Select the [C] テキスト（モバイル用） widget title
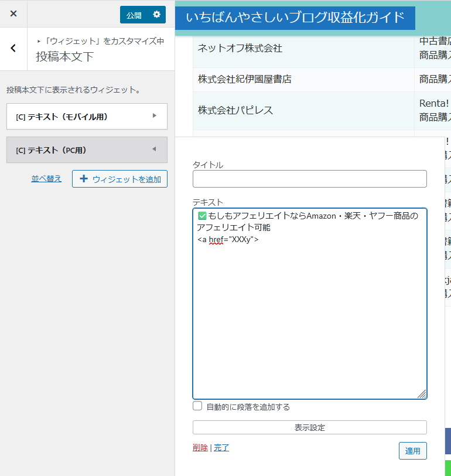451x476 pixels. click(61, 117)
